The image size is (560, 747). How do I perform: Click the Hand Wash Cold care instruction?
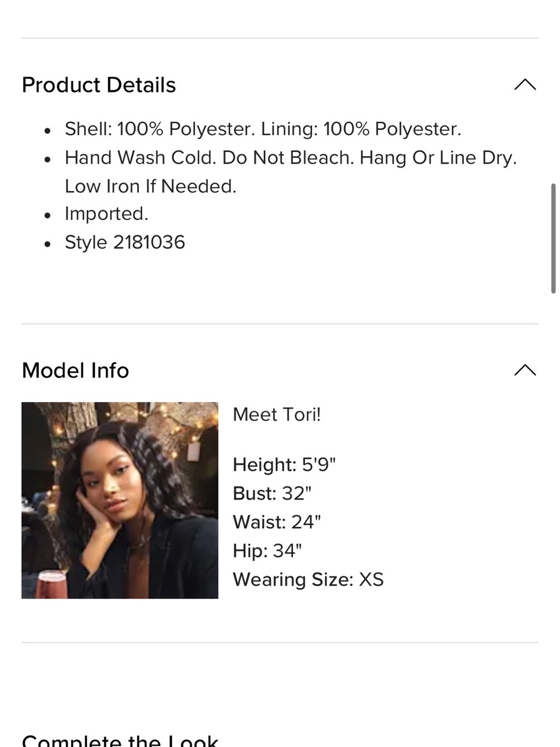tap(291, 157)
